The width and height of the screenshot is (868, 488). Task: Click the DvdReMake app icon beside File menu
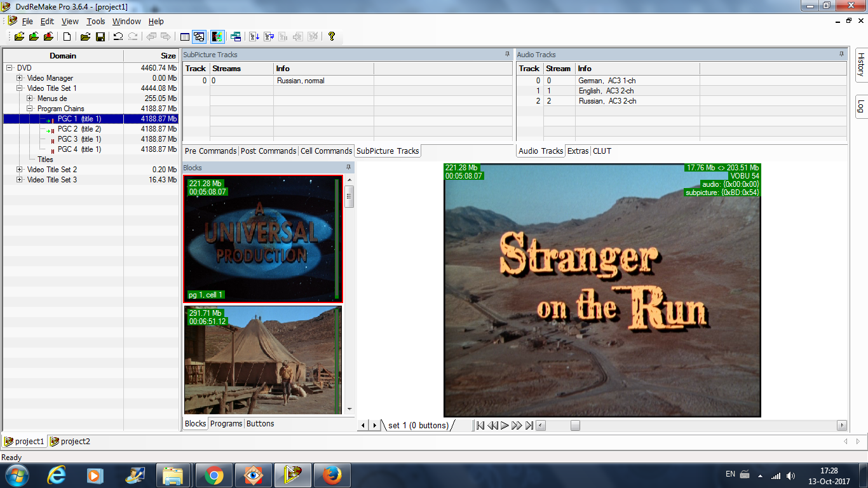pyautogui.click(x=12, y=21)
